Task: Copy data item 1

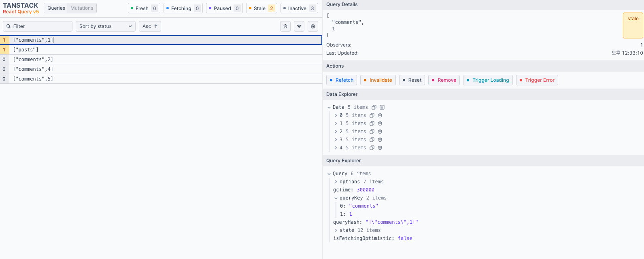Action: (372, 123)
